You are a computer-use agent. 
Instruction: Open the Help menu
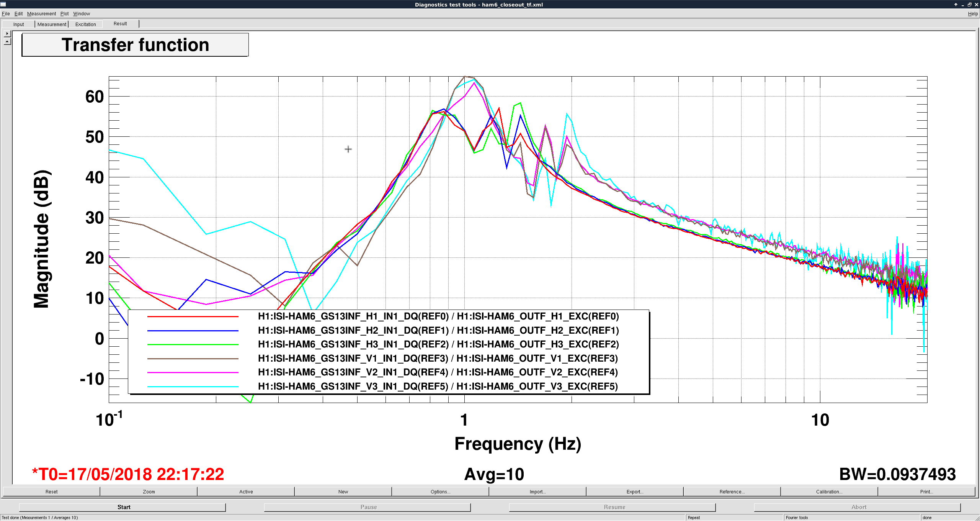(x=973, y=14)
